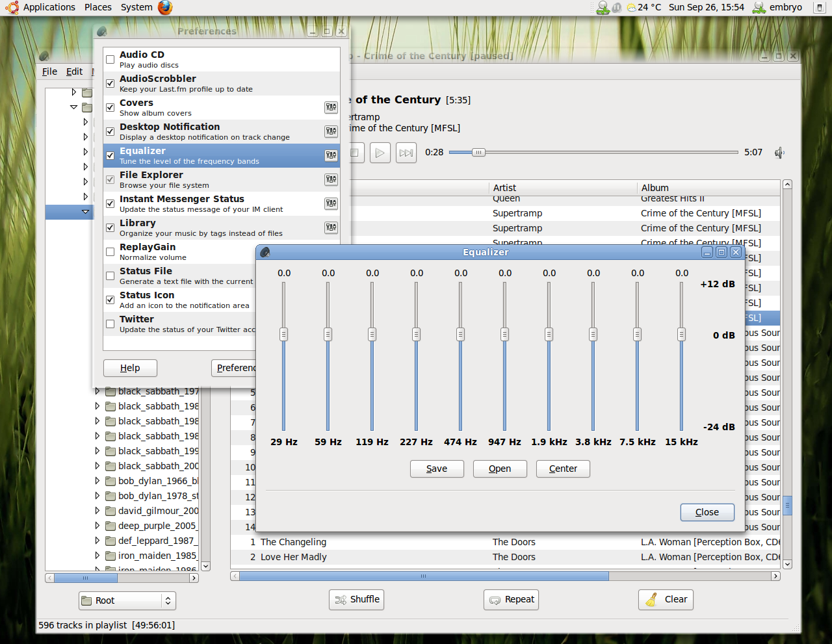This screenshot has width=832, height=644.
Task: Click the Equalizer window title icon
Action: (x=265, y=252)
